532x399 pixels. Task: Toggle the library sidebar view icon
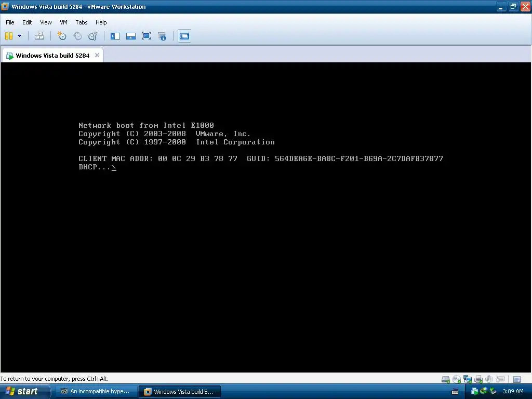pos(115,36)
